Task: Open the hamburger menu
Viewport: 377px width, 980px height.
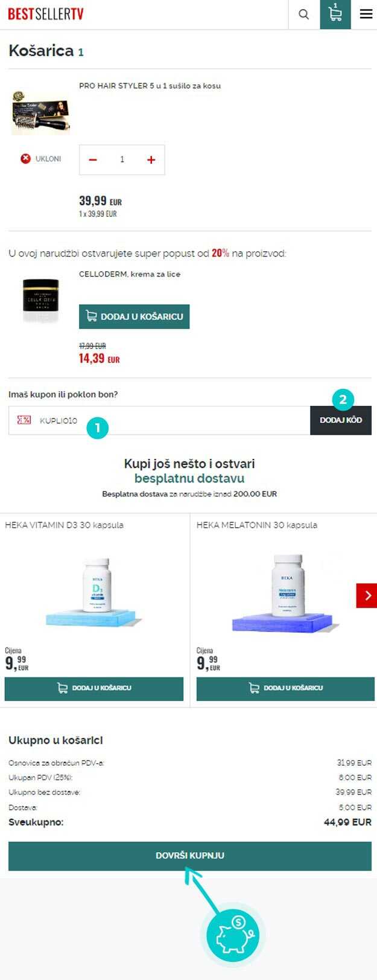Action: click(x=366, y=14)
